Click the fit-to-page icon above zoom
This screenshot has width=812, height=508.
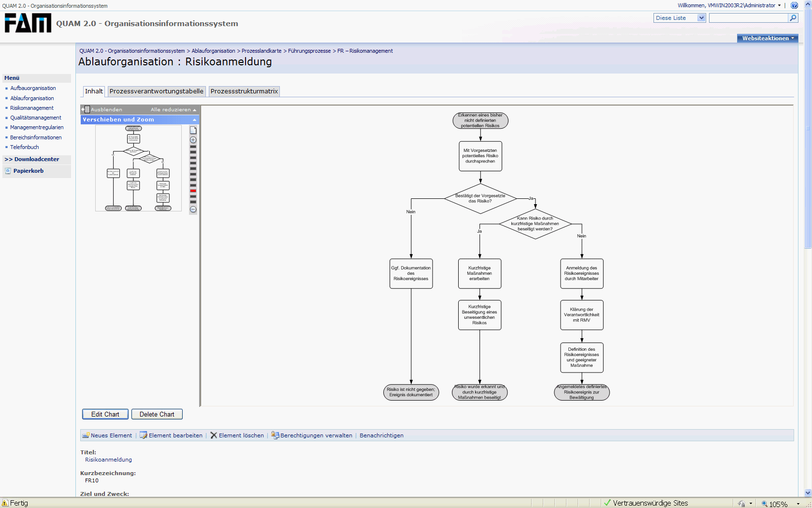193,130
